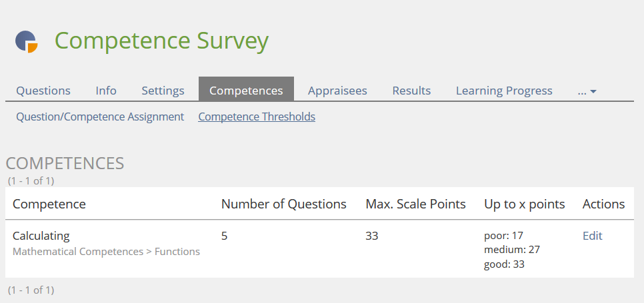The image size is (644, 303).
Task: Click the Up to x points header
Action: tap(524, 204)
